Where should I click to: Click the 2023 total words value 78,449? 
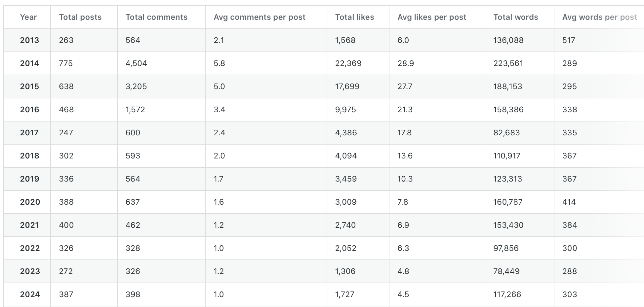(506, 271)
